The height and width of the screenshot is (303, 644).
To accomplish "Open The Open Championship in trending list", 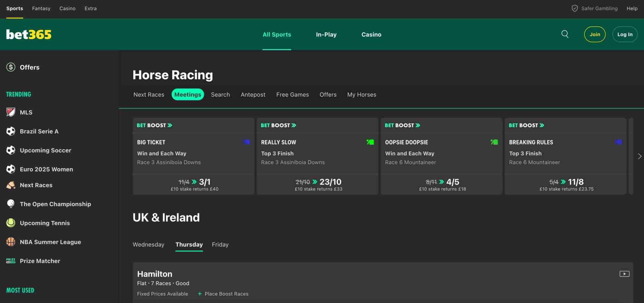I will pyautogui.click(x=55, y=204).
